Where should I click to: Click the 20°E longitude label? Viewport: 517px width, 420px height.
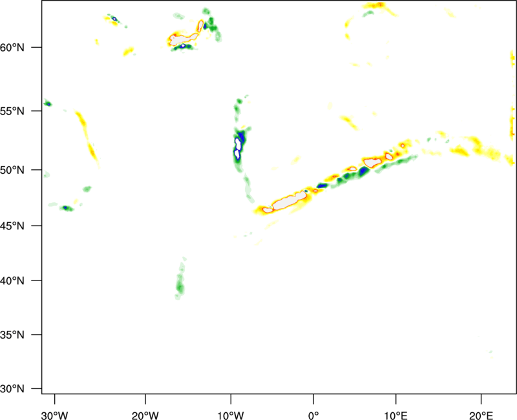481,415
